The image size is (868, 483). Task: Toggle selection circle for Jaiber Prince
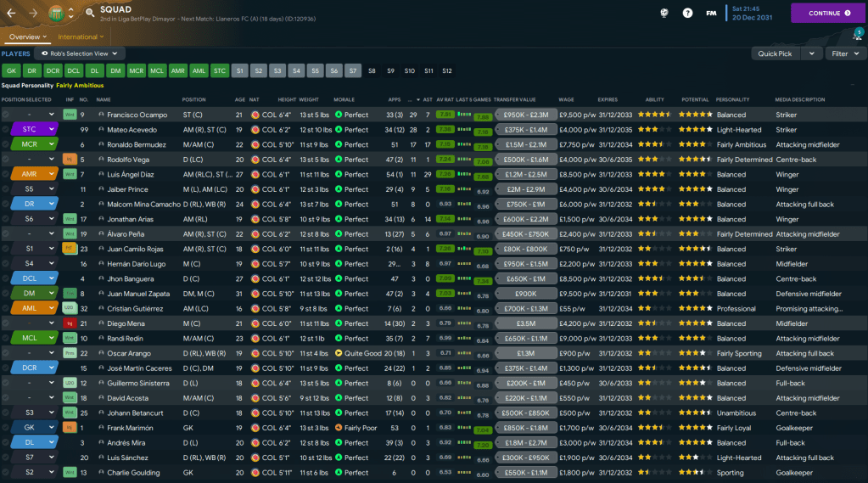click(6, 189)
